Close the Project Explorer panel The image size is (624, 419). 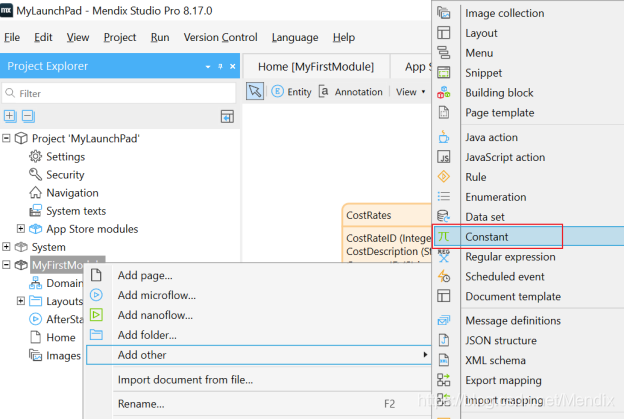[x=233, y=66]
